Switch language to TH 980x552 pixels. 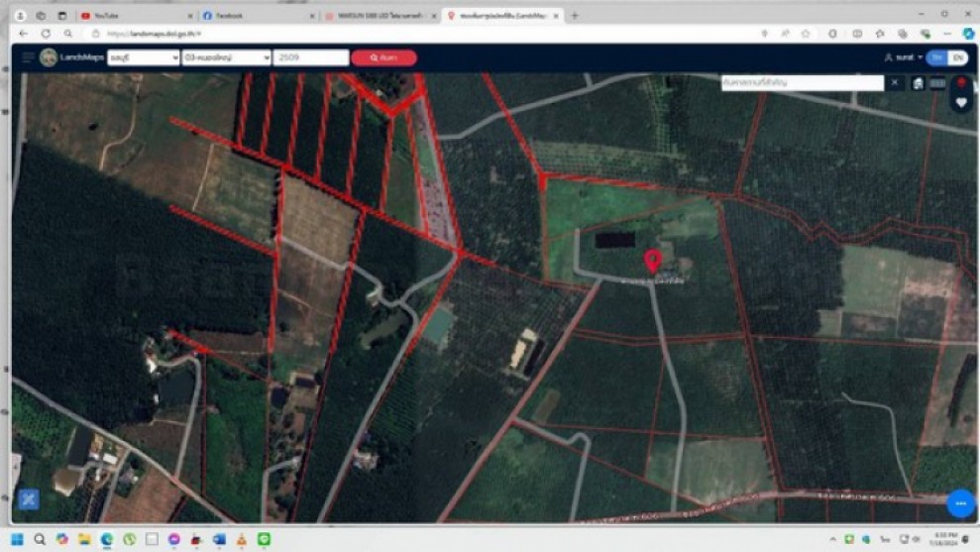pyautogui.click(x=938, y=57)
